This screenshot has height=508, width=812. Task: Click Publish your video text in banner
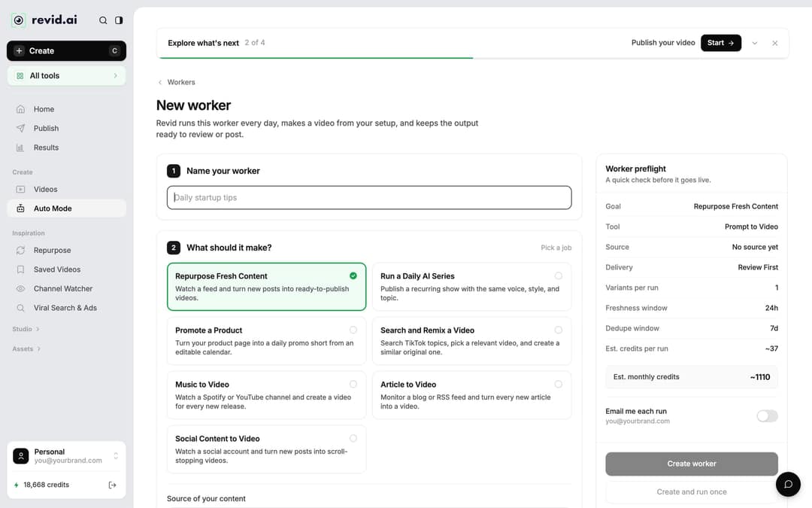coord(663,43)
